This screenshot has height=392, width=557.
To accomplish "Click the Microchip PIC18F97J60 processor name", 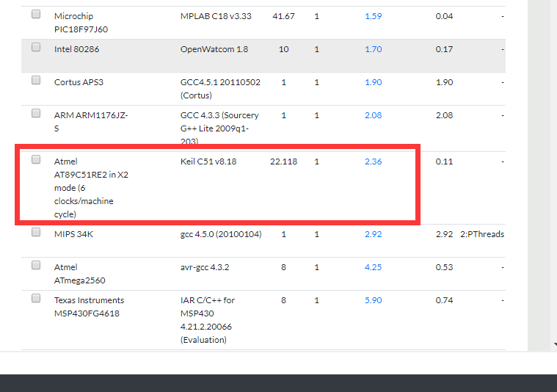I will [x=81, y=23].
